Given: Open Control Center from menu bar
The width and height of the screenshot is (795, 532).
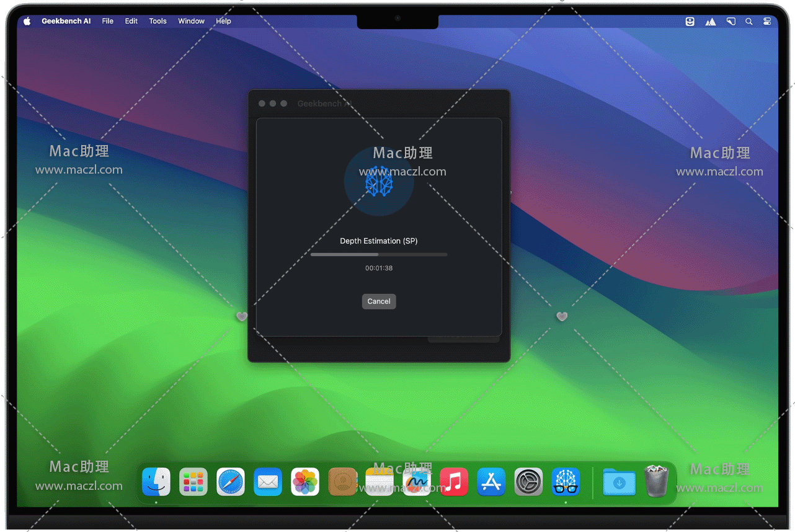Looking at the screenshot, I should pos(767,21).
